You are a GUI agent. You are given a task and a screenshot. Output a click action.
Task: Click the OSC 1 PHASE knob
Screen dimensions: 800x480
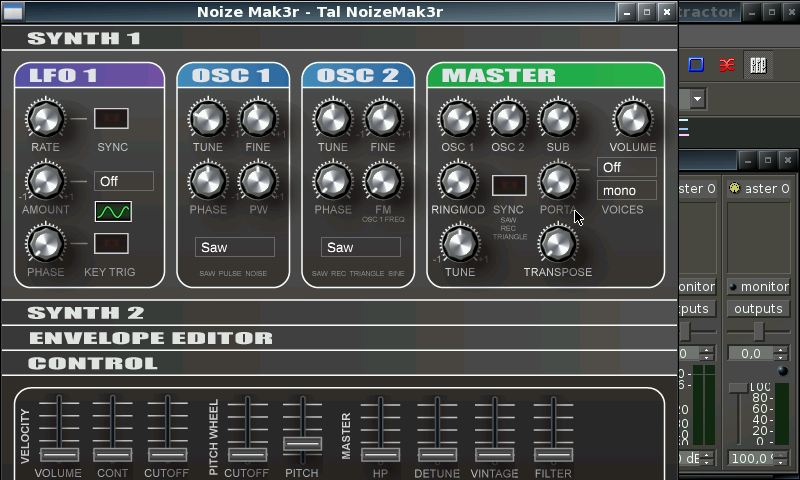pos(208,181)
